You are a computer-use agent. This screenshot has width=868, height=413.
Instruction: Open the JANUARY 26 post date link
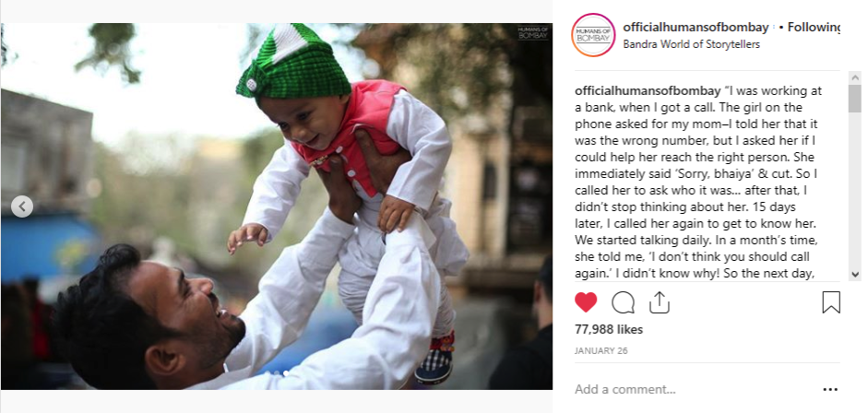(x=601, y=351)
